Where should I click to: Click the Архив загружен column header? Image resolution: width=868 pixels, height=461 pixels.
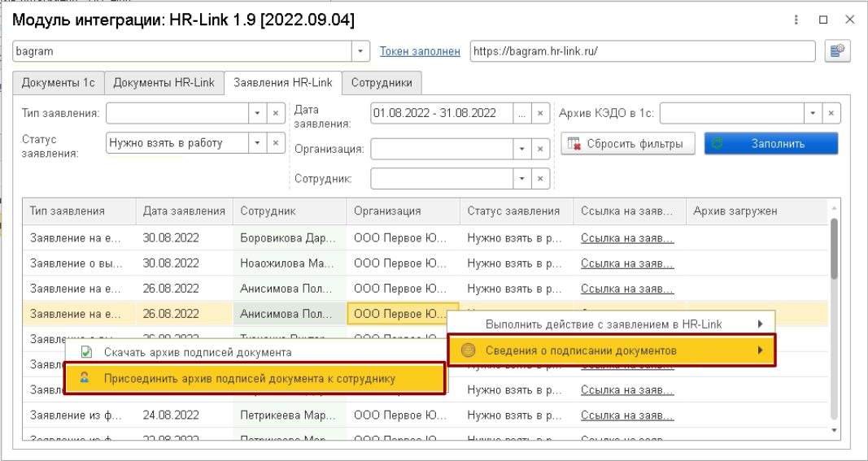(757, 211)
